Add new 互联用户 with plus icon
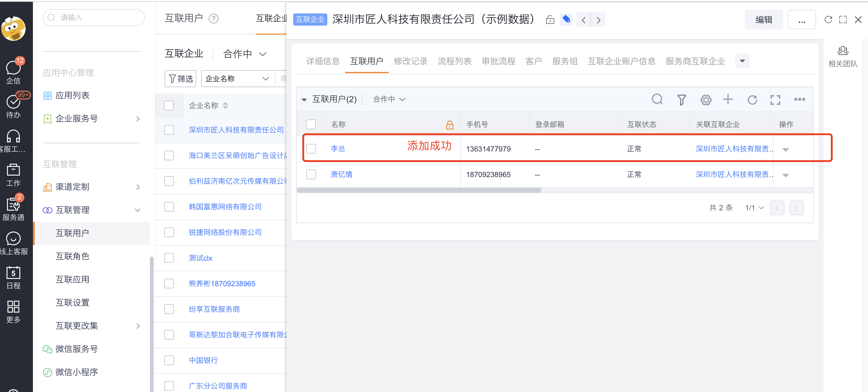 click(728, 99)
